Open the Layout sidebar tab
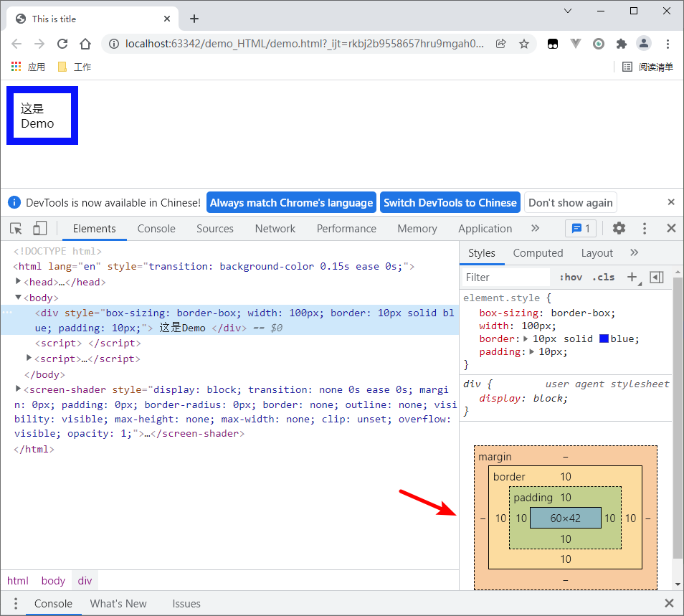 (597, 253)
